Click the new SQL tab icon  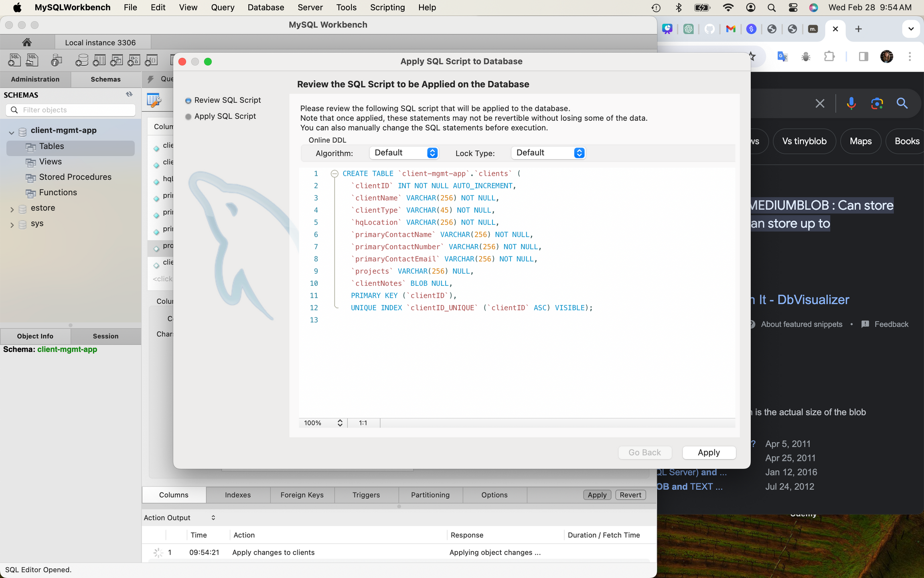(x=14, y=60)
